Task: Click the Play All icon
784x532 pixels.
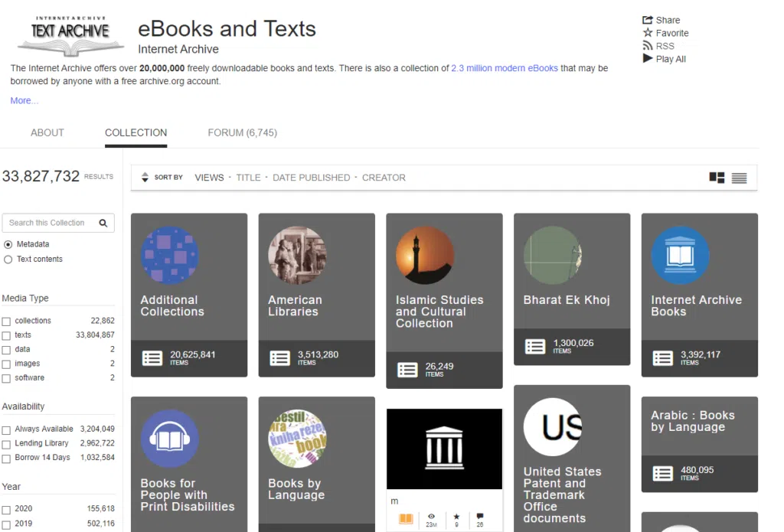Action: coord(647,59)
